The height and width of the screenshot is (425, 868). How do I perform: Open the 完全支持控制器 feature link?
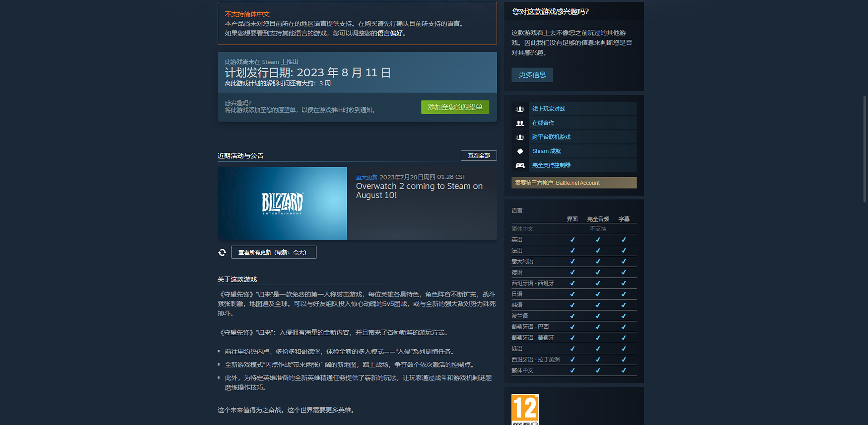(551, 165)
